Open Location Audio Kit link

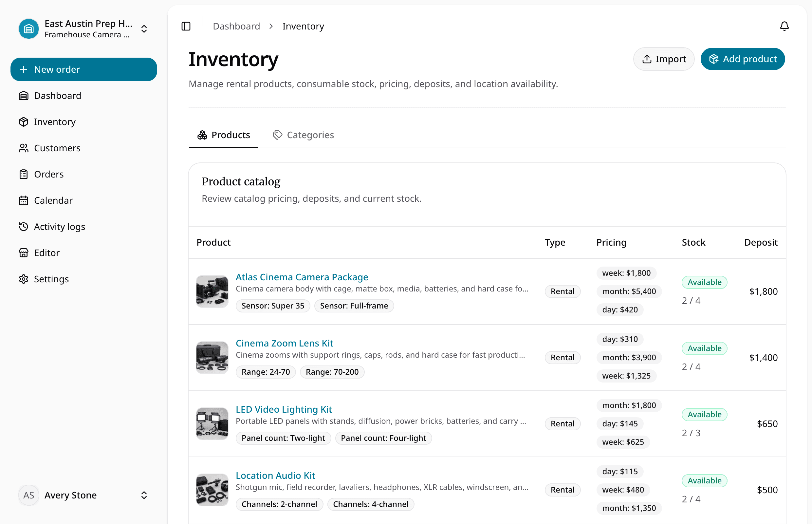point(276,475)
